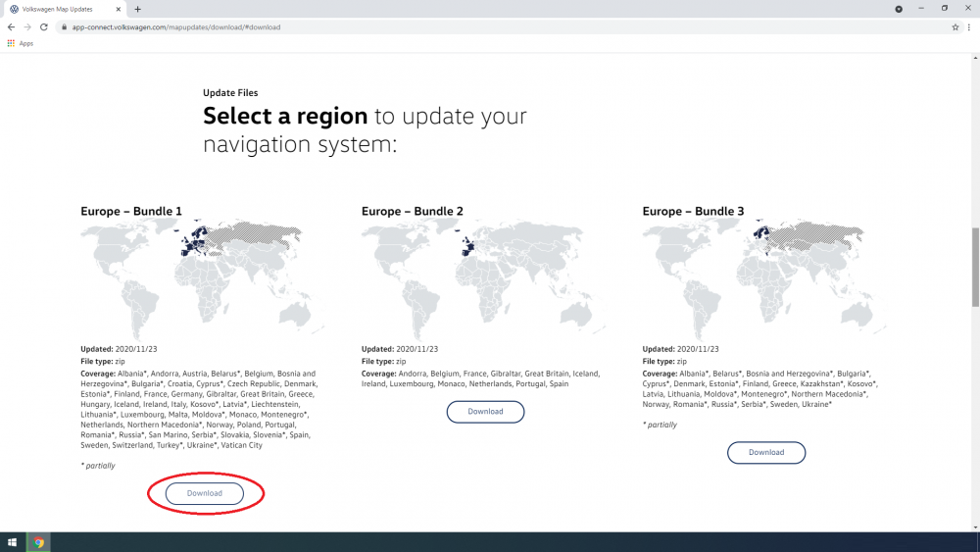980x552 pixels.
Task: Open the Chrome three-dot menu
Action: pyautogui.click(x=969, y=26)
